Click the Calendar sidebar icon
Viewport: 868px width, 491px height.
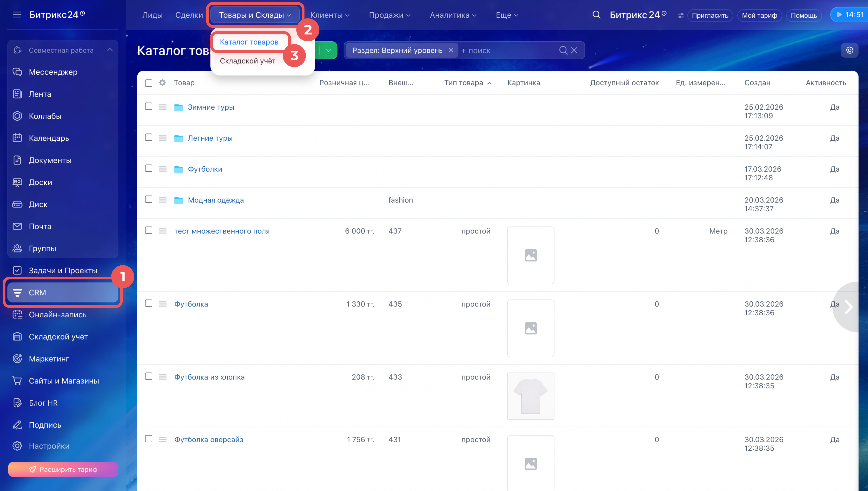pyautogui.click(x=17, y=138)
